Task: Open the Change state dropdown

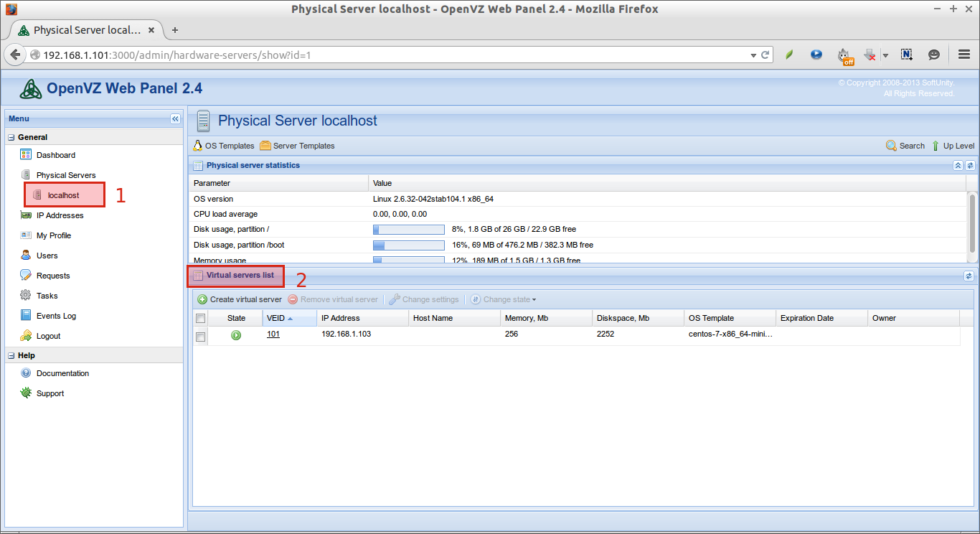Action: click(503, 299)
